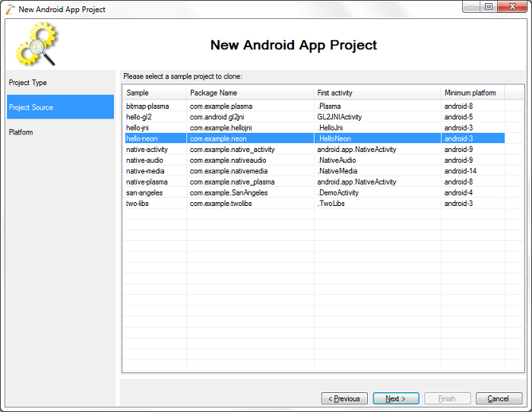Click the android-4 minimum platform cell
Viewport: 532px width, 412px height.
click(x=458, y=193)
